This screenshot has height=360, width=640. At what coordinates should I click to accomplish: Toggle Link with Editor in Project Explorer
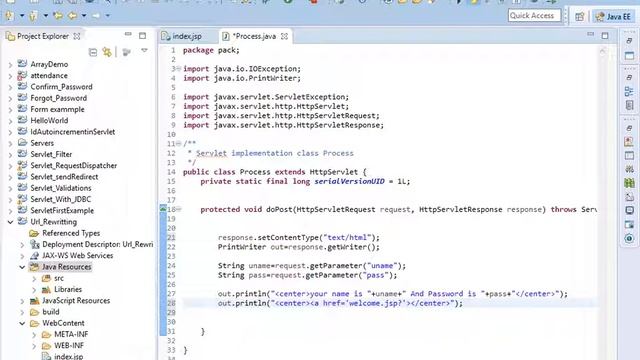107,52
